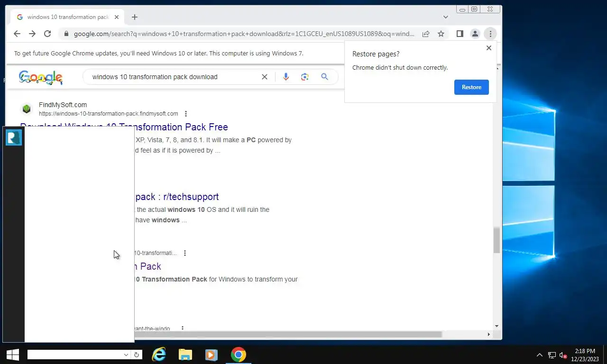The height and width of the screenshot is (364, 607).
Task: Open the taskbar clock showing 2:18 PM
Action: [x=585, y=355]
